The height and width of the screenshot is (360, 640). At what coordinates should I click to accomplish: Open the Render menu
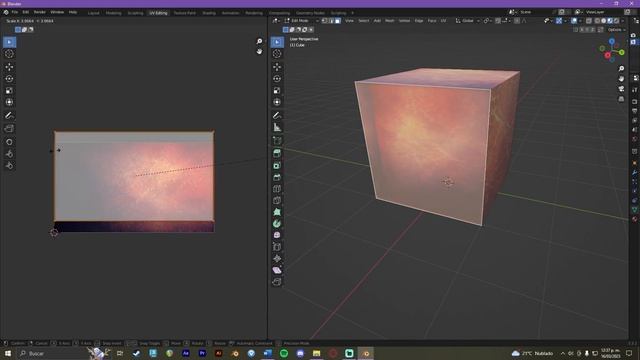40,12
